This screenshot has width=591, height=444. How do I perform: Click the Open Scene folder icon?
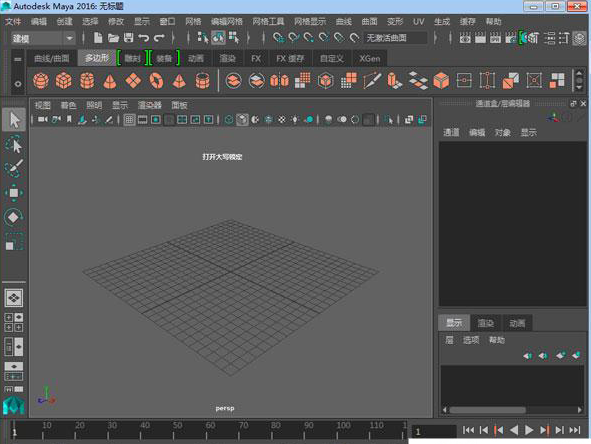click(113, 38)
